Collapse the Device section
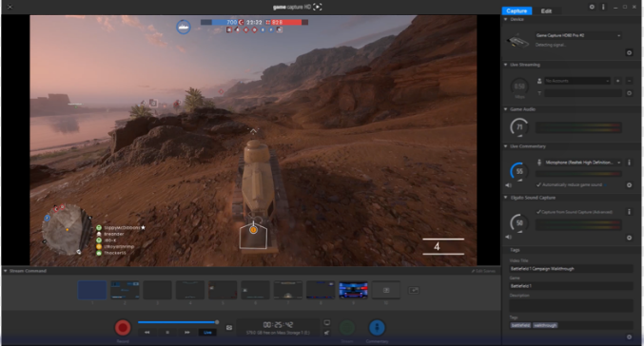Screen dimensions: 644x346 505,19
